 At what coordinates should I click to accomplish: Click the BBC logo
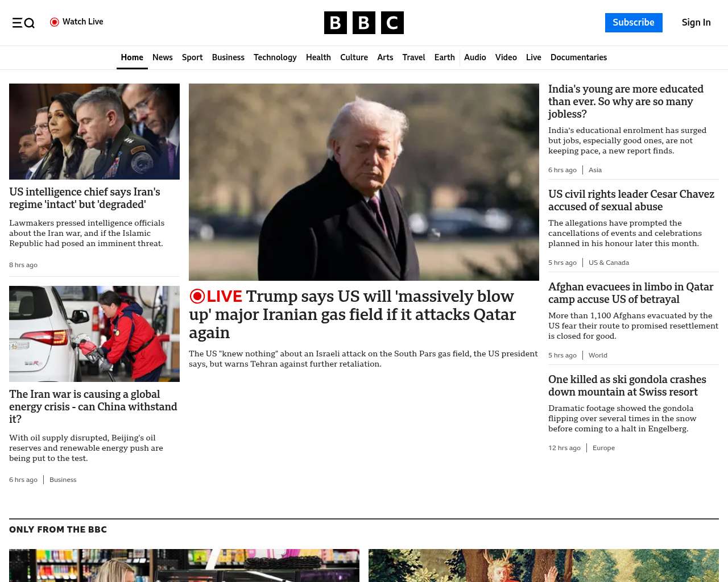[x=364, y=23]
